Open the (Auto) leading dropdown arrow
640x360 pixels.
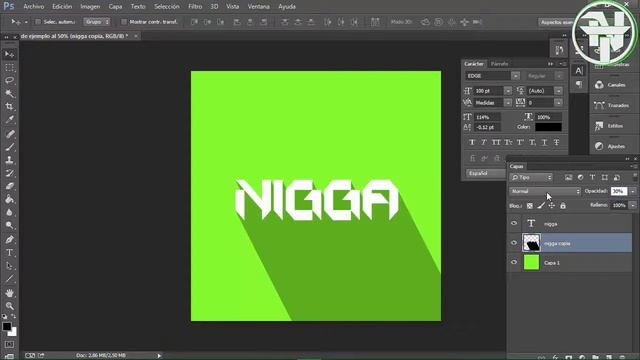(558, 91)
